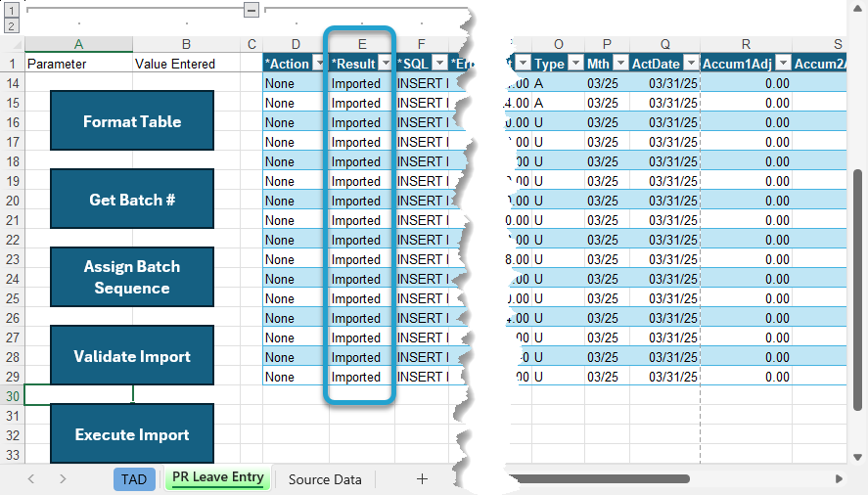Viewport: 868px width, 495px height.
Task: Click the horizontal scrollbar right arrow
Action: click(839, 478)
